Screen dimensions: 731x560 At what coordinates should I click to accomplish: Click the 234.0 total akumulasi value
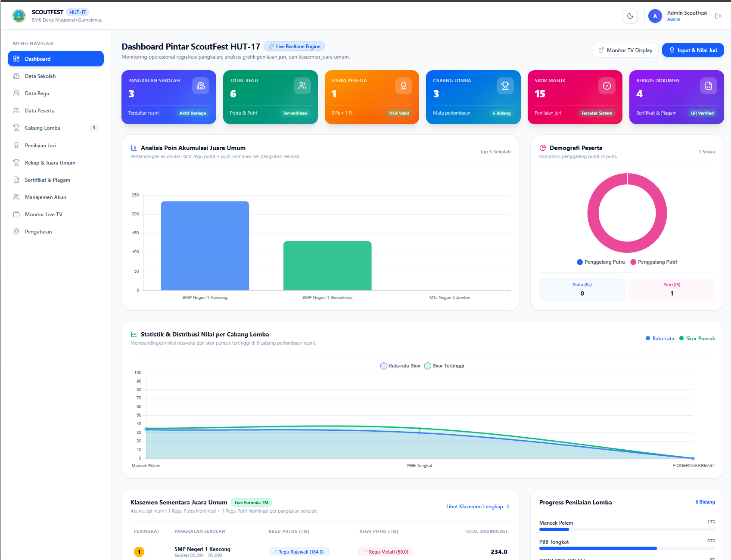(x=499, y=552)
